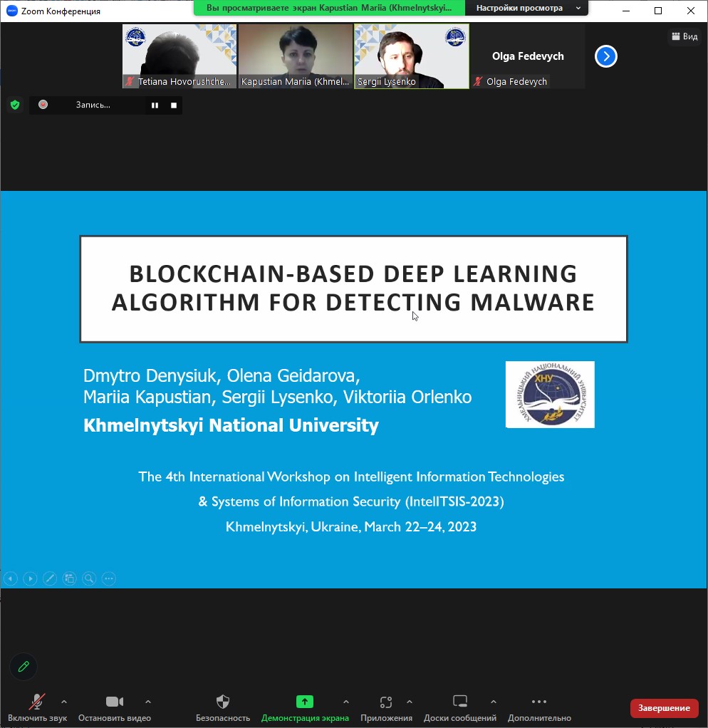Open the Безопасность security icon

[223, 702]
